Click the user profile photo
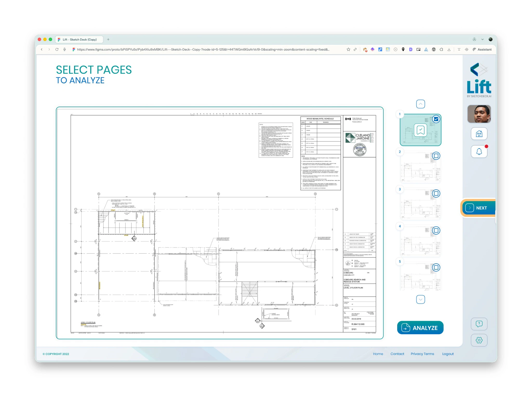The height and width of the screenshot is (397, 532). click(x=479, y=114)
